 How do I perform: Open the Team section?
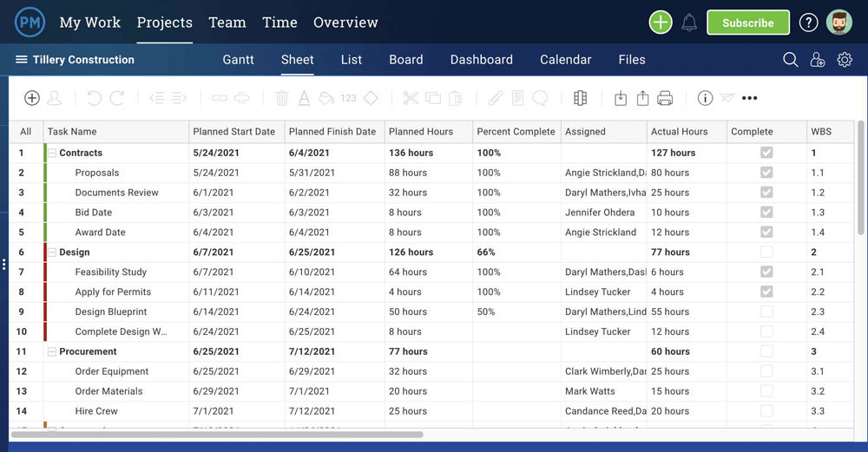[227, 23]
